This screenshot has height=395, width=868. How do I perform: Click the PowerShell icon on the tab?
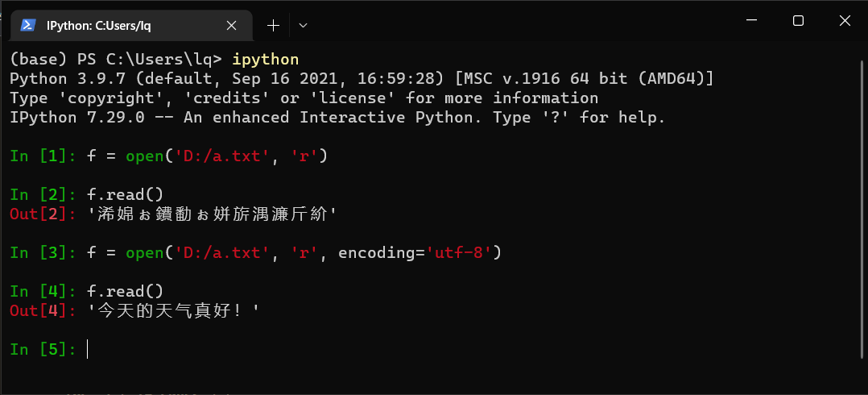28,26
